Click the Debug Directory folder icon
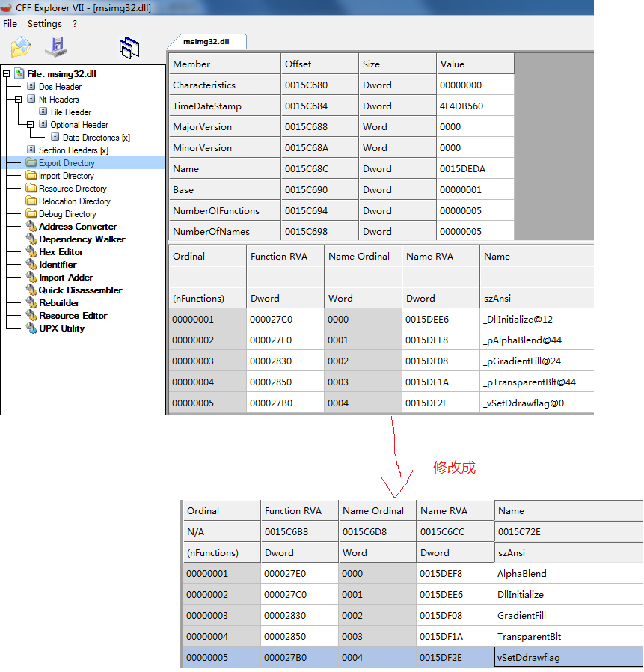The height and width of the screenshot is (672, 644). [x=31, y=213]
